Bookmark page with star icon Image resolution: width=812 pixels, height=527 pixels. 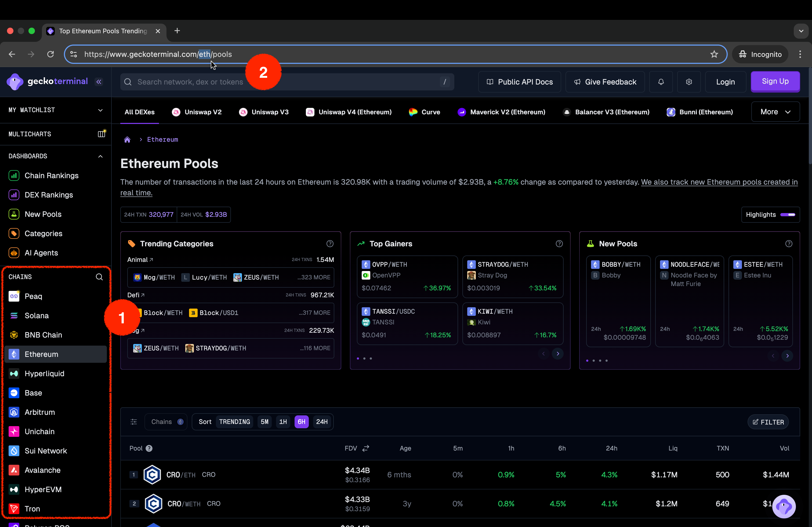click(714, 54)
